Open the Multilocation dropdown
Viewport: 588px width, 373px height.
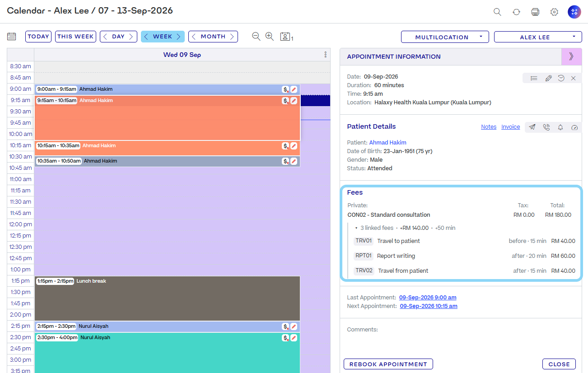(x=445, y=37)
